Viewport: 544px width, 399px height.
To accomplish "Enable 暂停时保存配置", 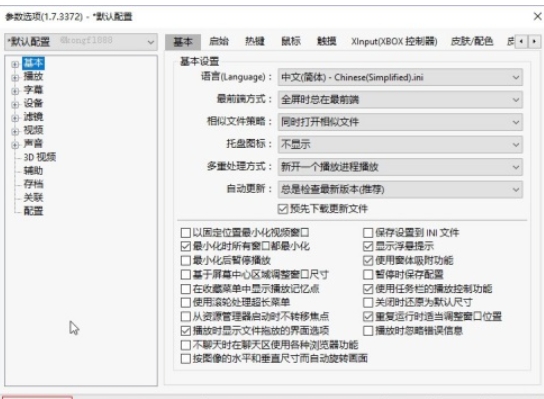I will click(368, 275).
